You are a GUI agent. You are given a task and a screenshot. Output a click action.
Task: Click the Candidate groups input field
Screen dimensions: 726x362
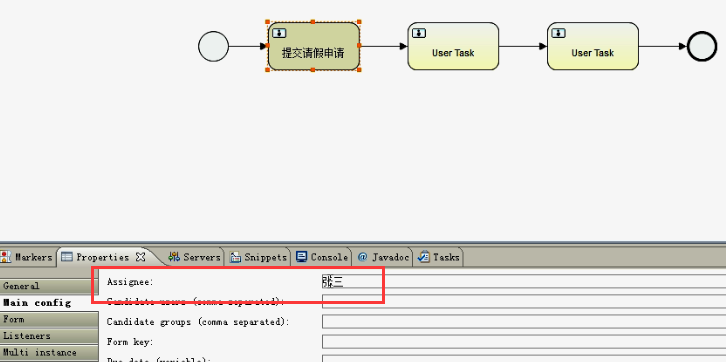pyautogui.click(x=524, y=321)
